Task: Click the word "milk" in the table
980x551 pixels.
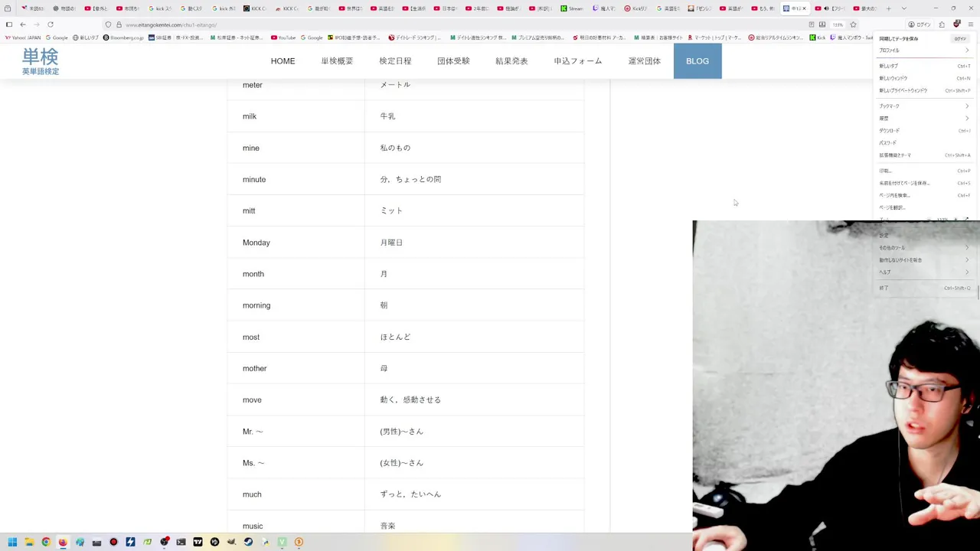Action: (x=250, y=116)
